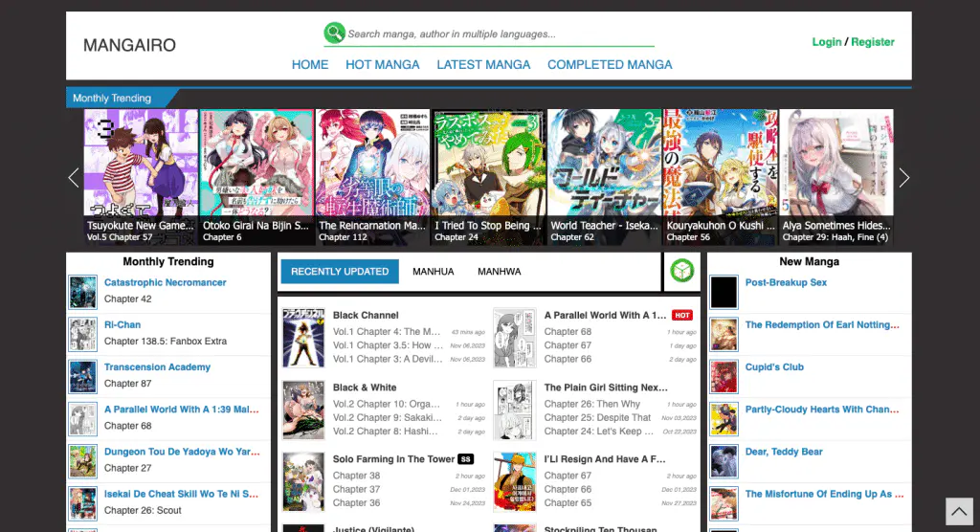Click Ri-Chan cover thumbnail

pos(82,335)
